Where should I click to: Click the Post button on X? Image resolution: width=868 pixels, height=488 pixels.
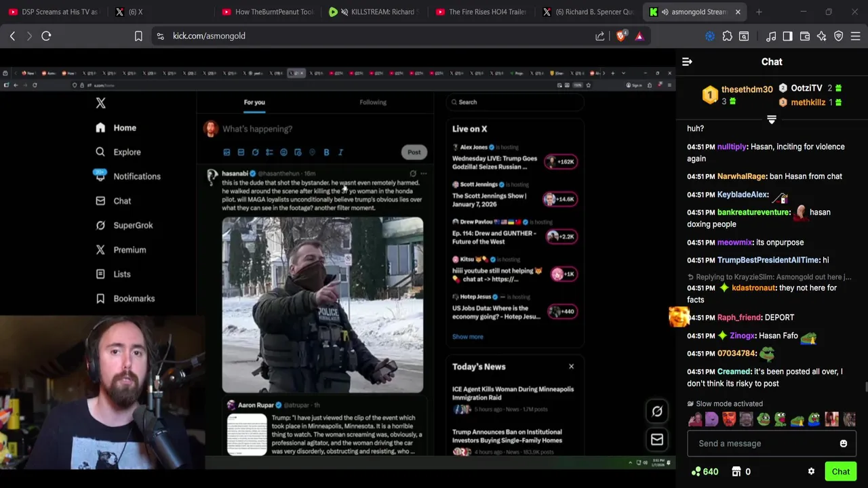[414, 152]
